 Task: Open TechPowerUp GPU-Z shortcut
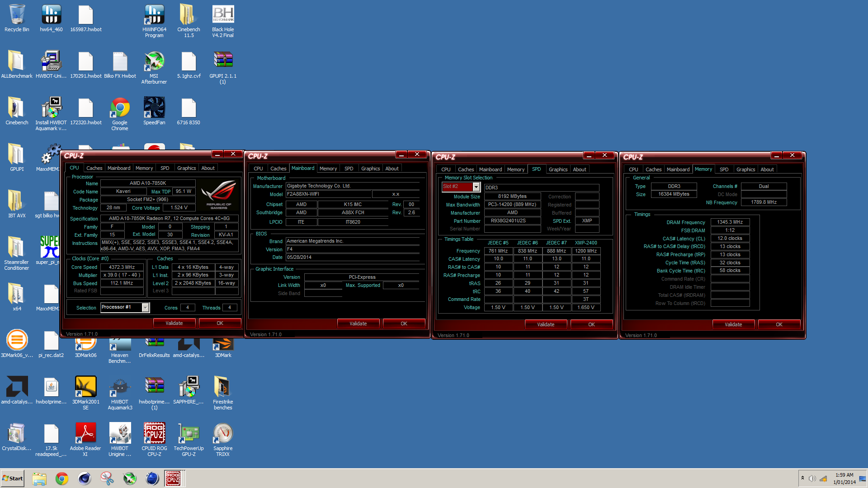(x=189, y=440)
